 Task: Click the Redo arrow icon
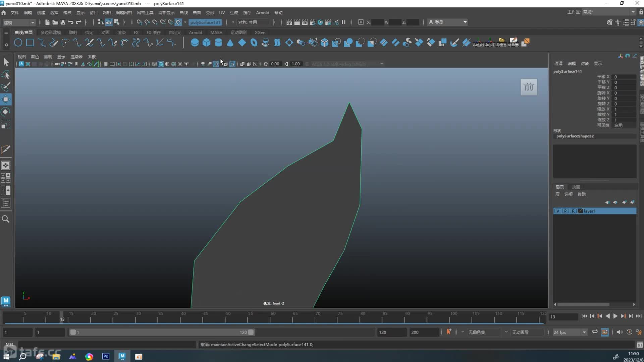(x=78, y=22)
